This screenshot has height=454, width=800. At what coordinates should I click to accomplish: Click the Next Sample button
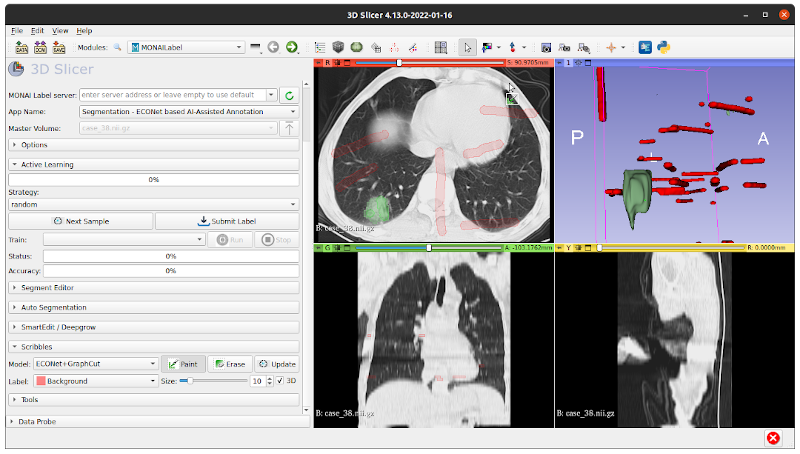coord(81,221)
